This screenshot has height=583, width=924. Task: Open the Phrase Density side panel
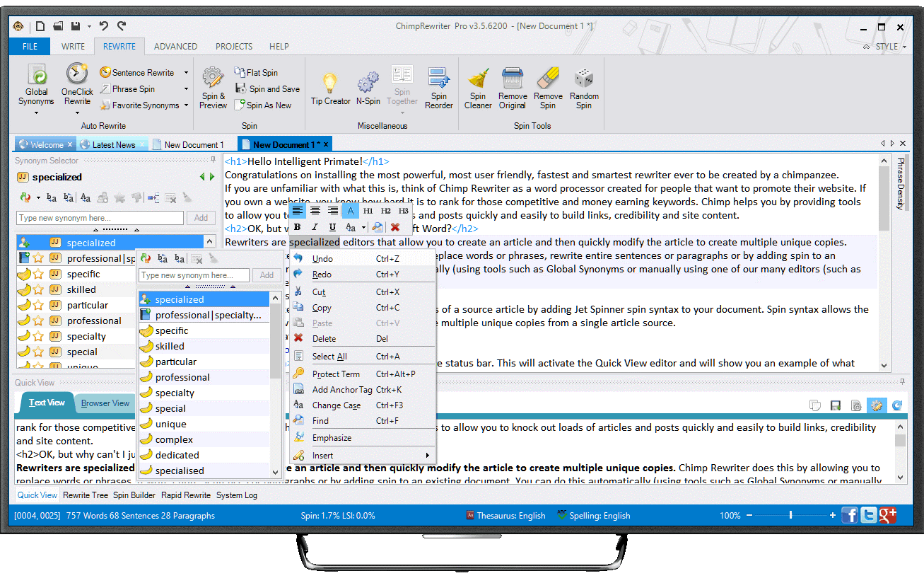tap(900, 184)
